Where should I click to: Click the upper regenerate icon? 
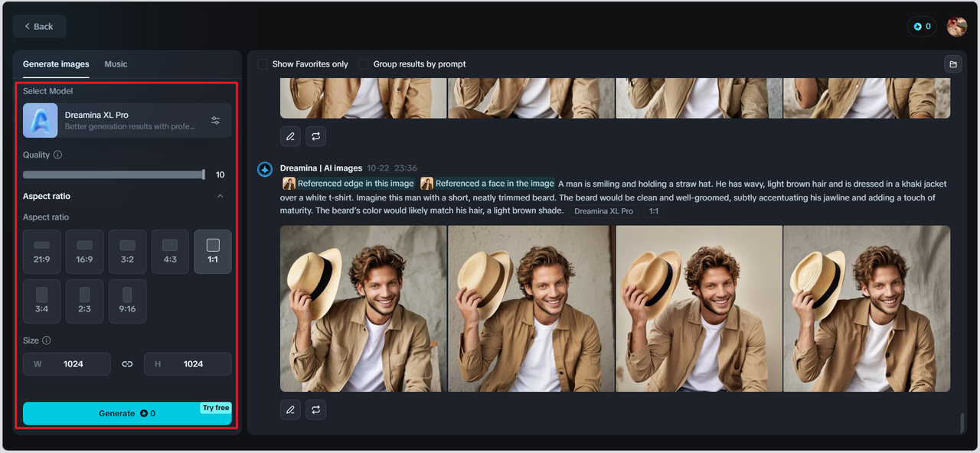point(315,137)
